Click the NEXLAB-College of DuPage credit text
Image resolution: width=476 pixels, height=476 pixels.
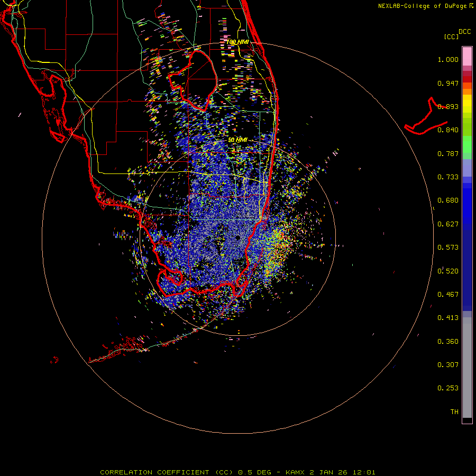426,6
